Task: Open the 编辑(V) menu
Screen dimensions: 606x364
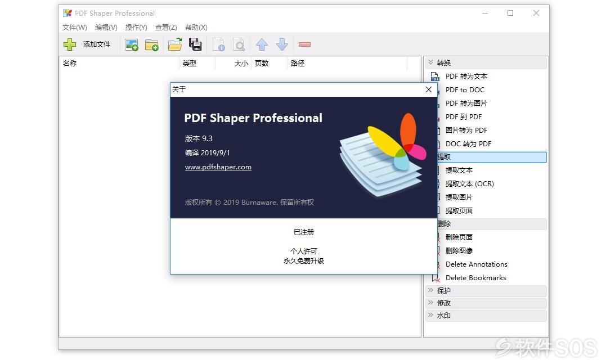Action: [x=106, y=28]
